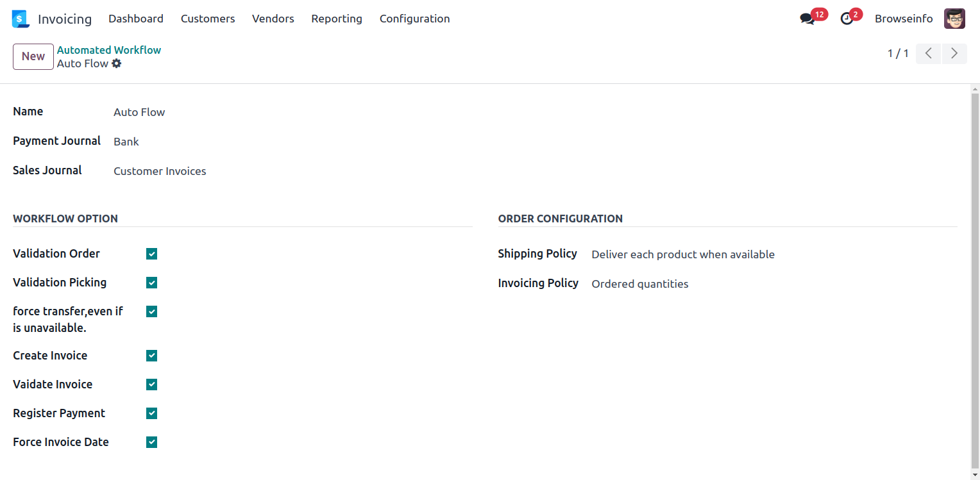Toggle the Validation Order checkbox

pos(151,254)
